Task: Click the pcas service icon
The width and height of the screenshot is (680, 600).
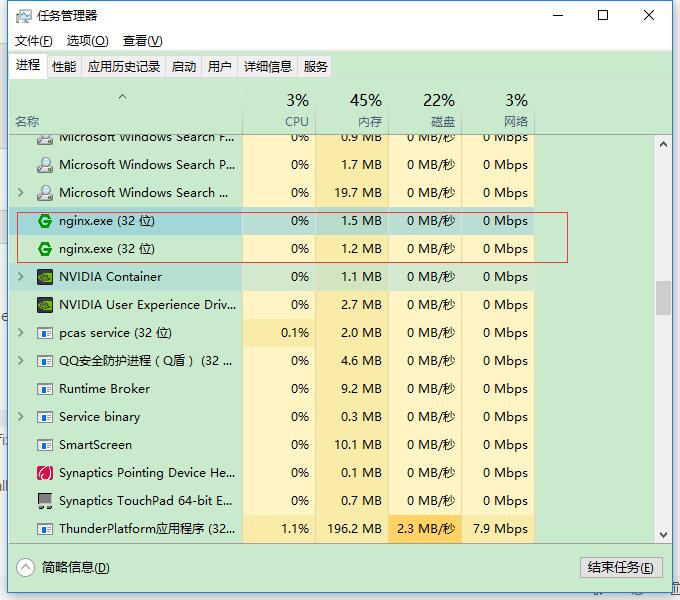Action: 45,333
